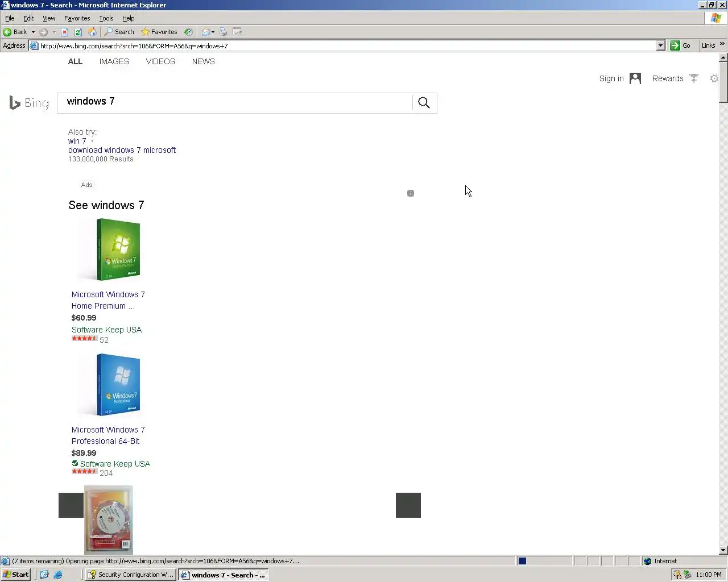Click the Forward navigation arrow
The height and width of the screenshot is (582, 728).
(x=44, y=32)
